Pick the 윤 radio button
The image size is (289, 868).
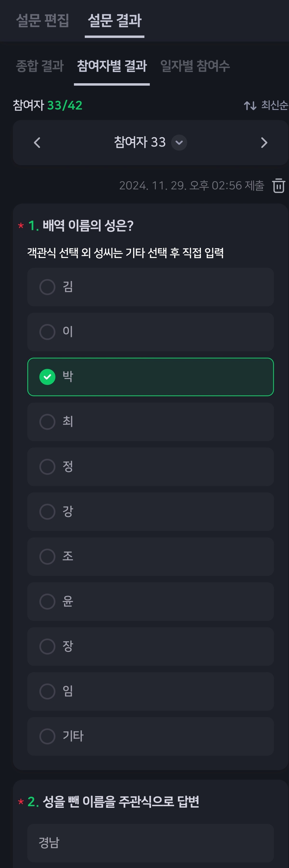pos(151,601)
